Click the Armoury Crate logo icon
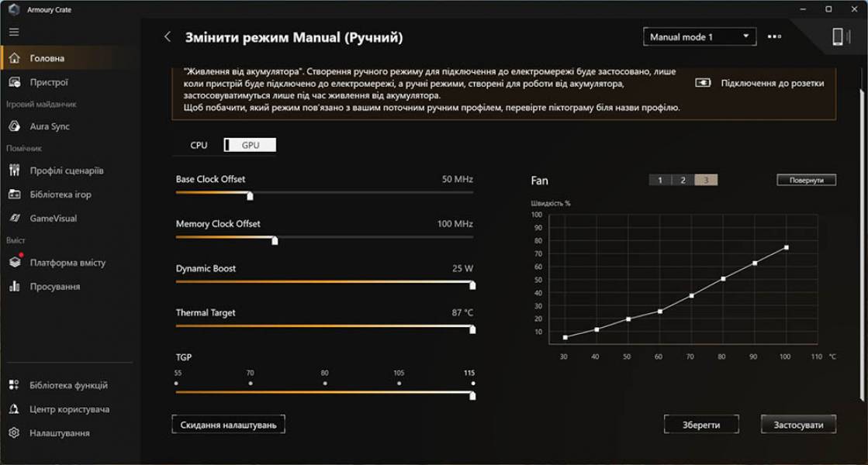Viewport: 868px width, 465px height. click(x=14, y=9)
